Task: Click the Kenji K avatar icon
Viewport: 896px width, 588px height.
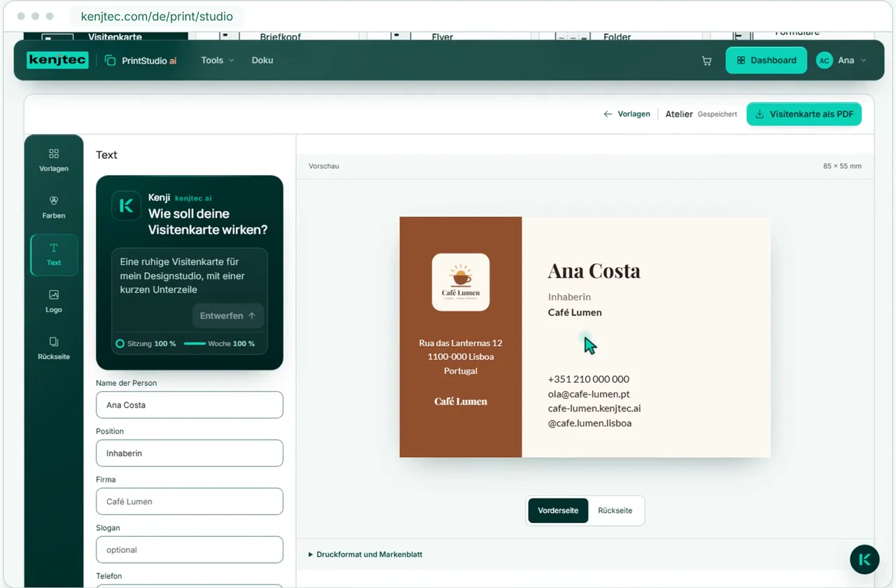Action: click(x=126, y=206)
